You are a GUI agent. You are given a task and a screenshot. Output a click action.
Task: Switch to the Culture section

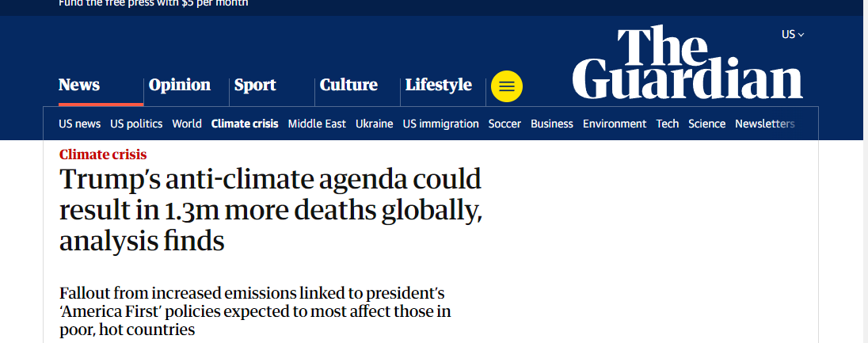(348, 85)
